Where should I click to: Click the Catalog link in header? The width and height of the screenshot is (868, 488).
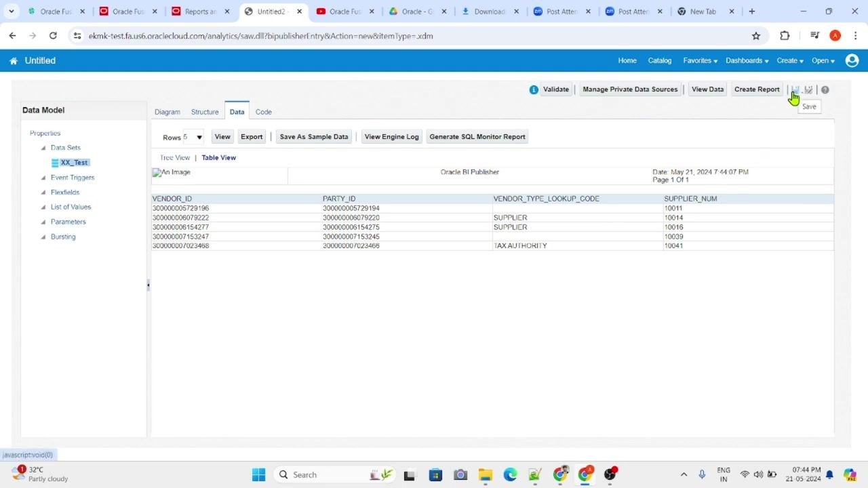[660, 60]
